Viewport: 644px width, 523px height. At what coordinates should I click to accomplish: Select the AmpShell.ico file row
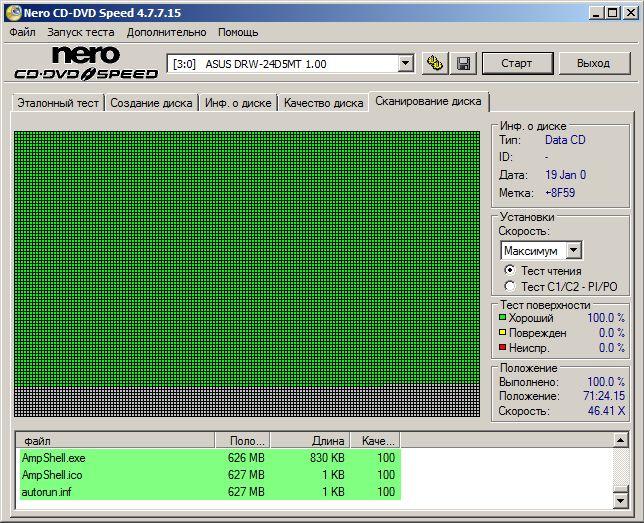(210, 475)
